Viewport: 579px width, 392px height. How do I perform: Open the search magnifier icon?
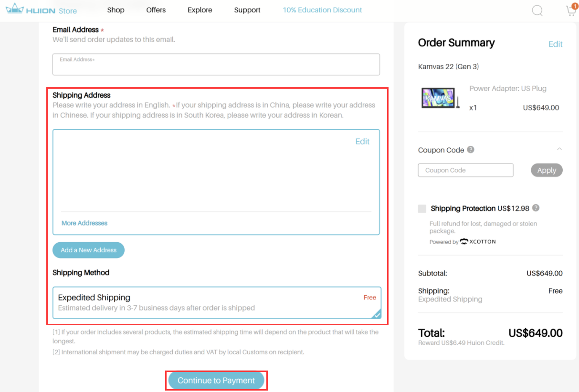point(537,10)
